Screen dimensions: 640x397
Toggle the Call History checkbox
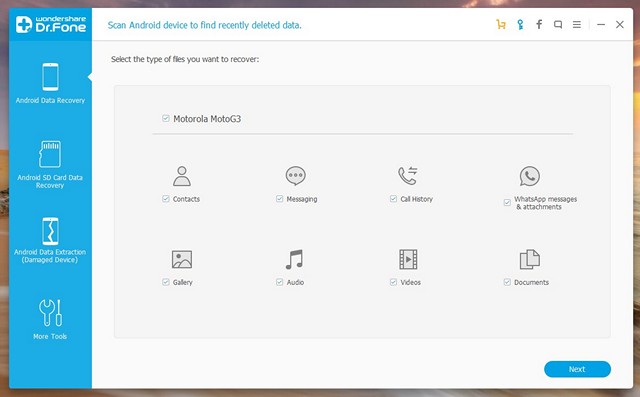click(x=393, y=199)
